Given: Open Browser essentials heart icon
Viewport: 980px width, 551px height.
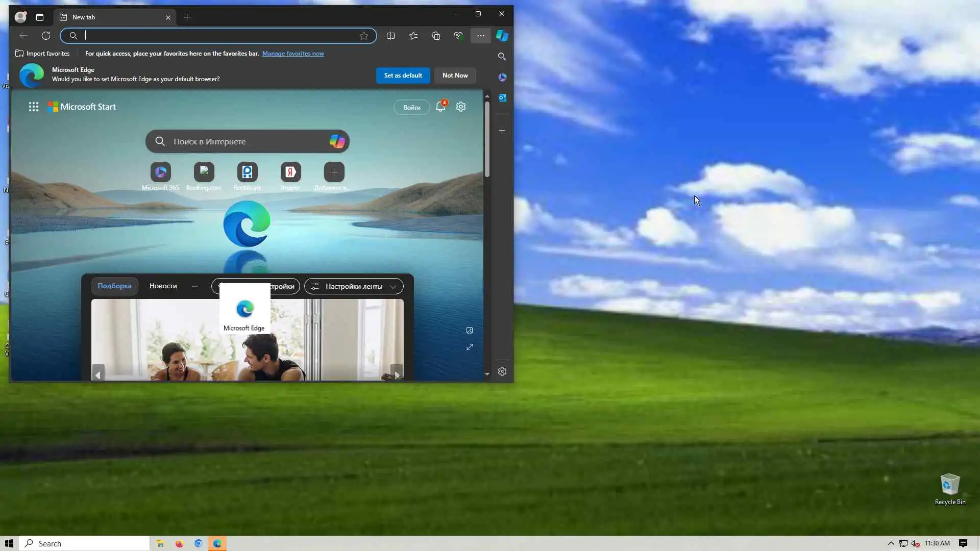Looking at the screenshot, I should [458, 36].
